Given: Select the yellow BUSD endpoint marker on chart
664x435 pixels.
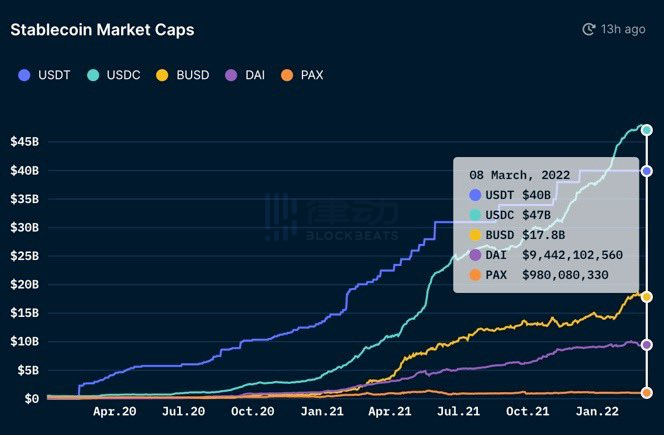Looking at the screenshot, I should (x=647, y=297).
